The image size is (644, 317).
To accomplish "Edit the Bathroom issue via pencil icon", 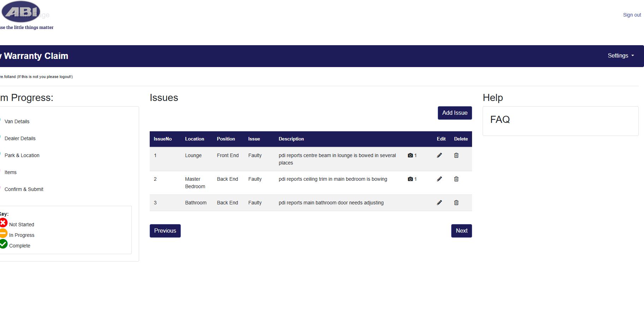I will (439, 203).
